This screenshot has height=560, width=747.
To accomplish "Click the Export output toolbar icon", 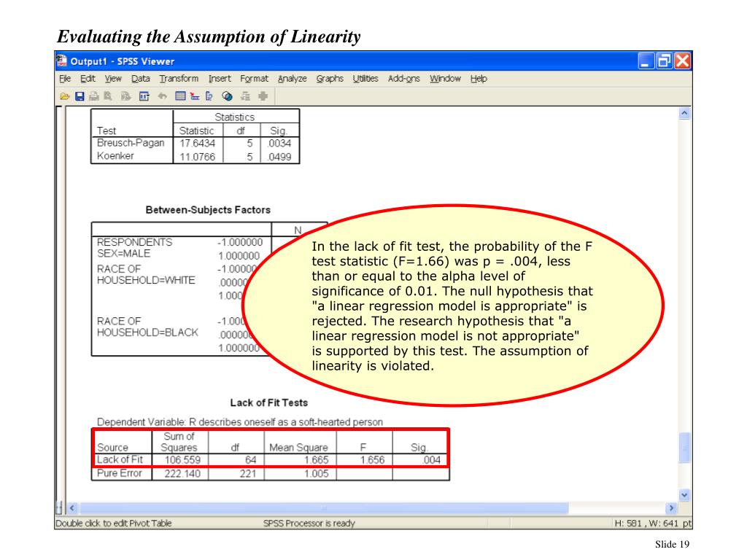I will pyautogui.click(x=125, y=96).
